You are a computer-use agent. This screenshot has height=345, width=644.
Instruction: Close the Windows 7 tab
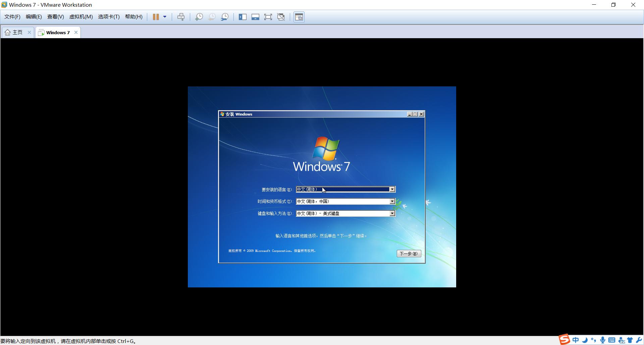pos(76,32)
